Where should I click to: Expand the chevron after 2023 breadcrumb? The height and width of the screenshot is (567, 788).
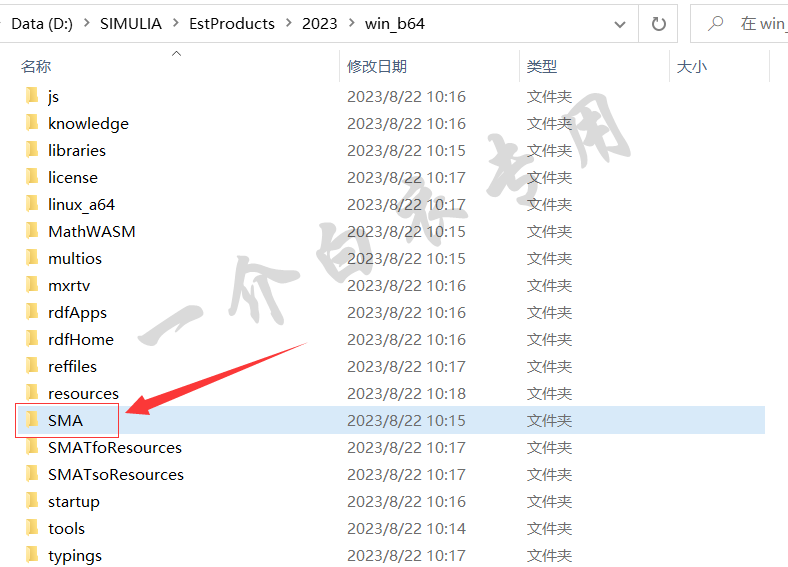point(351,23)
